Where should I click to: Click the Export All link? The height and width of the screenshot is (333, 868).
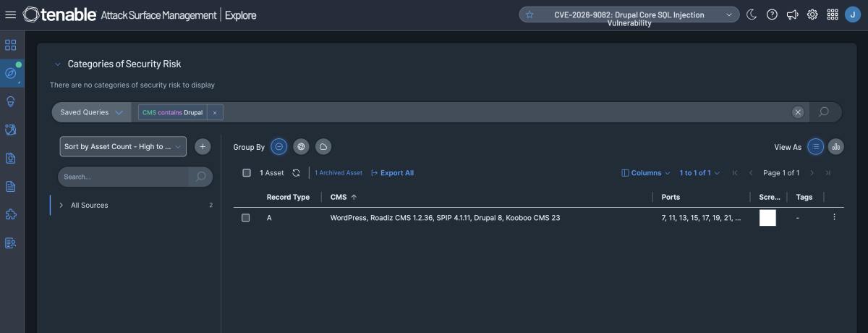click(x=392, y=173)
